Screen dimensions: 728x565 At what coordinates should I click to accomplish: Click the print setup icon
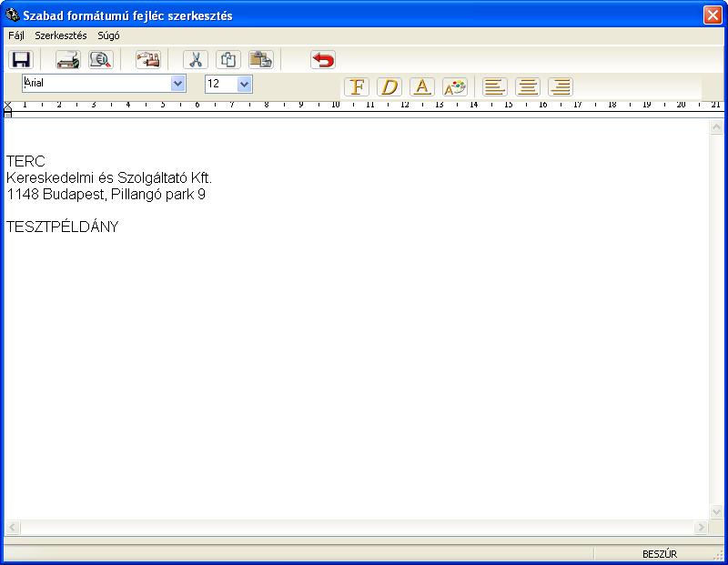(x=148, y=60)
